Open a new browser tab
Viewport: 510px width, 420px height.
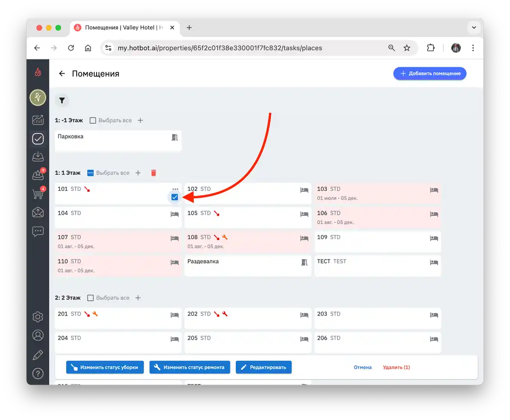tap(189, 28)
